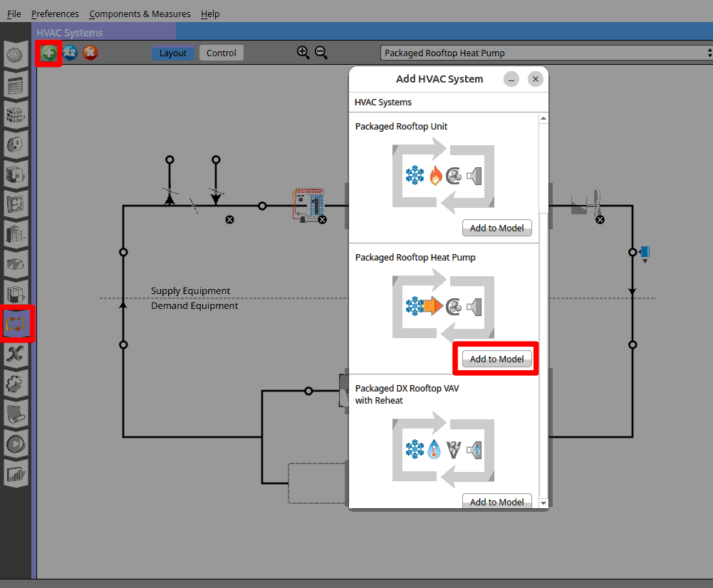Click the blue x2 duplicate system icon
Screen dimensions: 713x588
pos(70,53)
